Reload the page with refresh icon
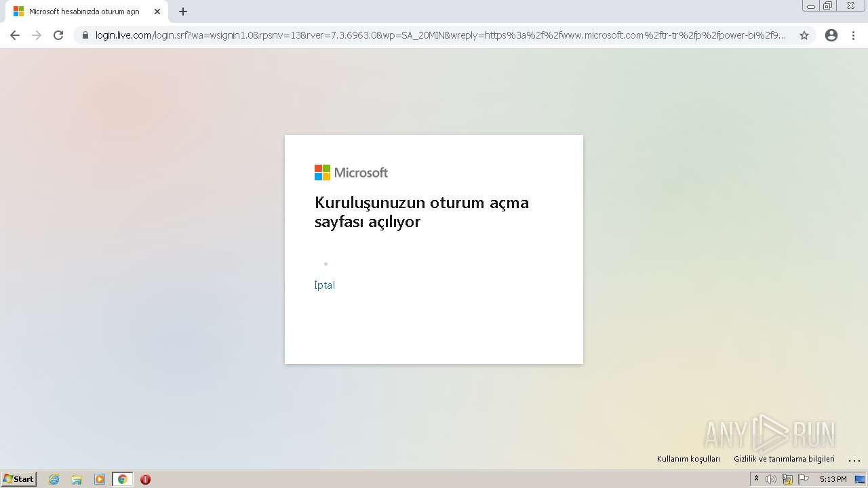 pyautogui.click(x=58, y=35)
